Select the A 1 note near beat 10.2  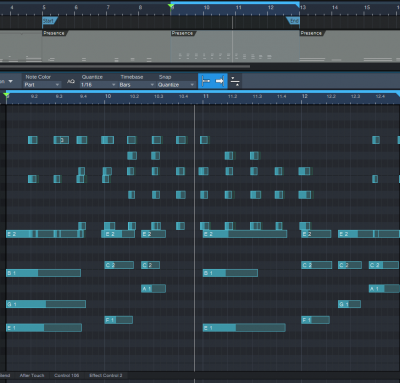pos(153,289)
